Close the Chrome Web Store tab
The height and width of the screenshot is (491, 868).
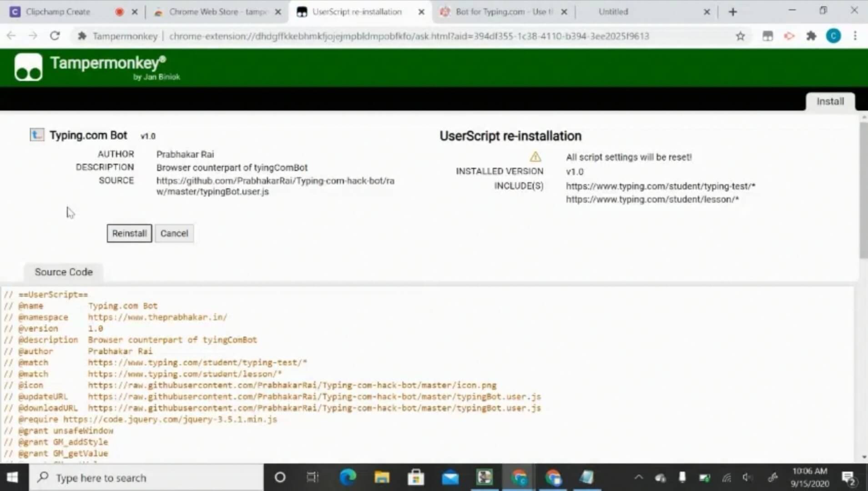click(x=278, y=12)
